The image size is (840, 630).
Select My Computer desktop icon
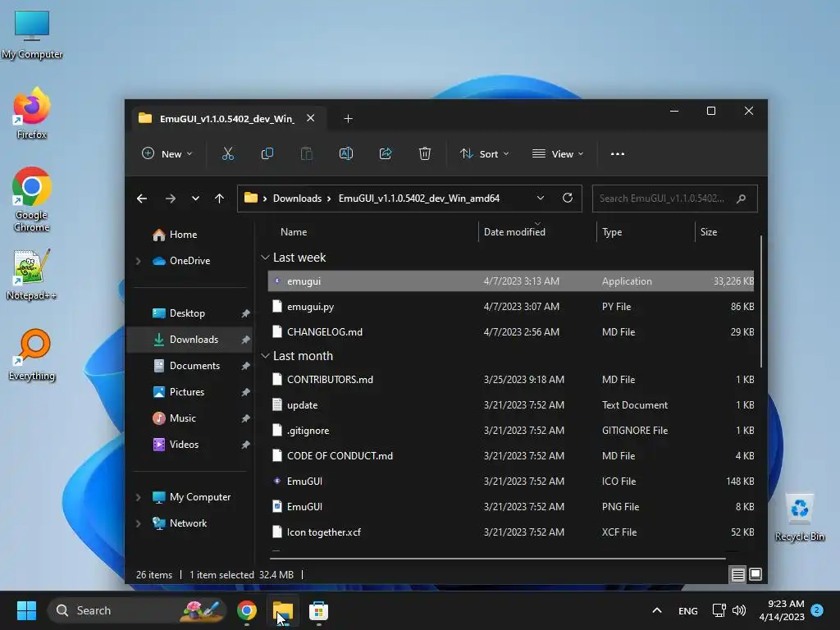point(32,34)
